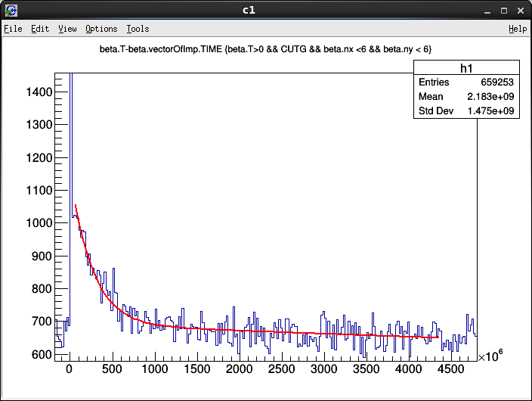Expand the View menu
This screenshot has height=401, width=532.
tap(67, 29)
